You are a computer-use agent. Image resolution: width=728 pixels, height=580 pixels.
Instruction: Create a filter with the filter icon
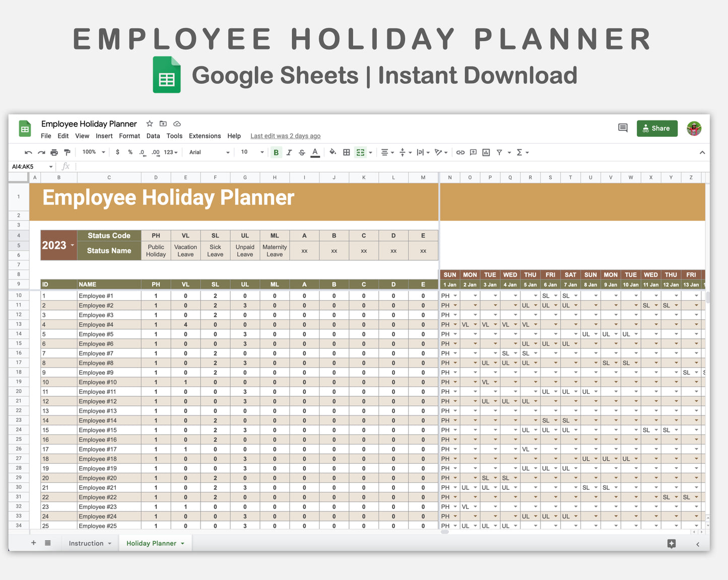tap(500, 152)
